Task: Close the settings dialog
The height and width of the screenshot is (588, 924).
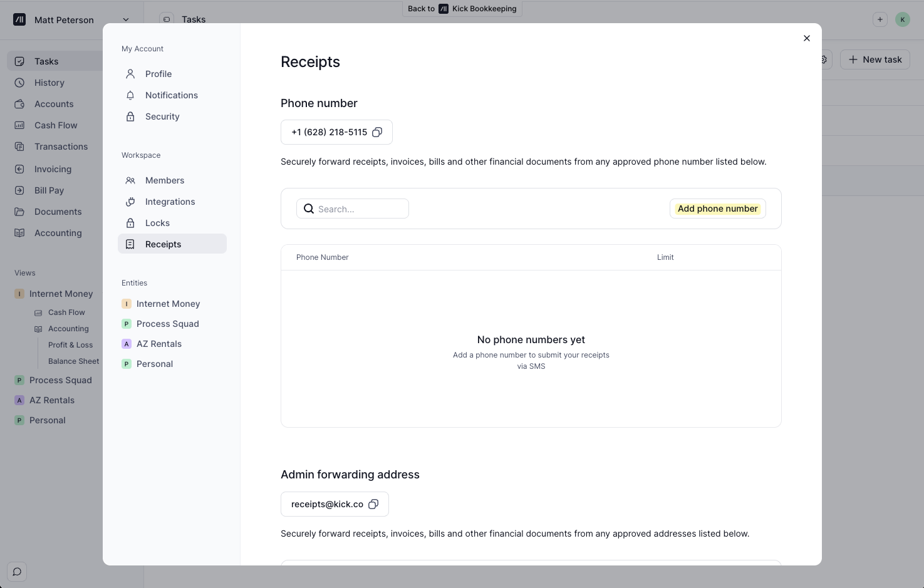Action: click(806, 38)
